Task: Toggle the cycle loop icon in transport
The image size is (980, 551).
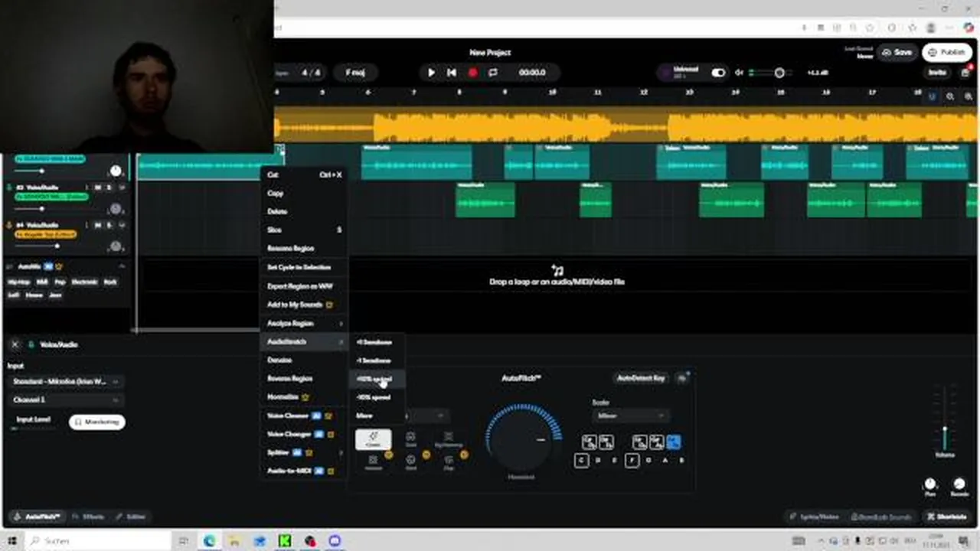Action: coord(493,73)
